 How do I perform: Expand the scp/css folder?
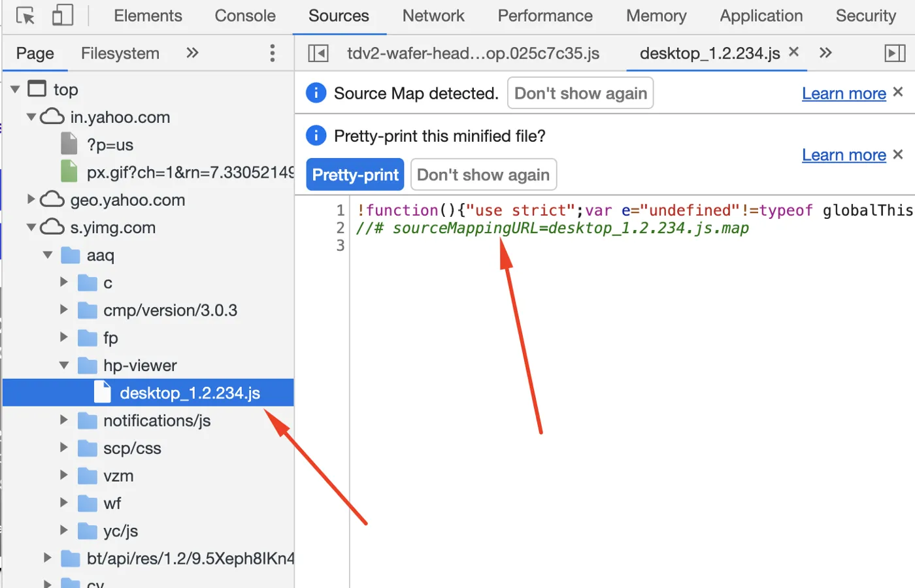(64, 447)
